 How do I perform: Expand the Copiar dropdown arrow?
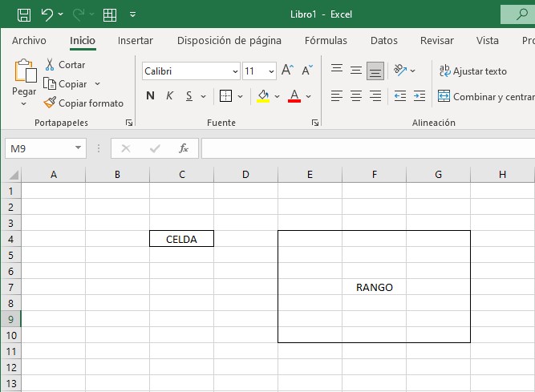click(x=98, y=83)
